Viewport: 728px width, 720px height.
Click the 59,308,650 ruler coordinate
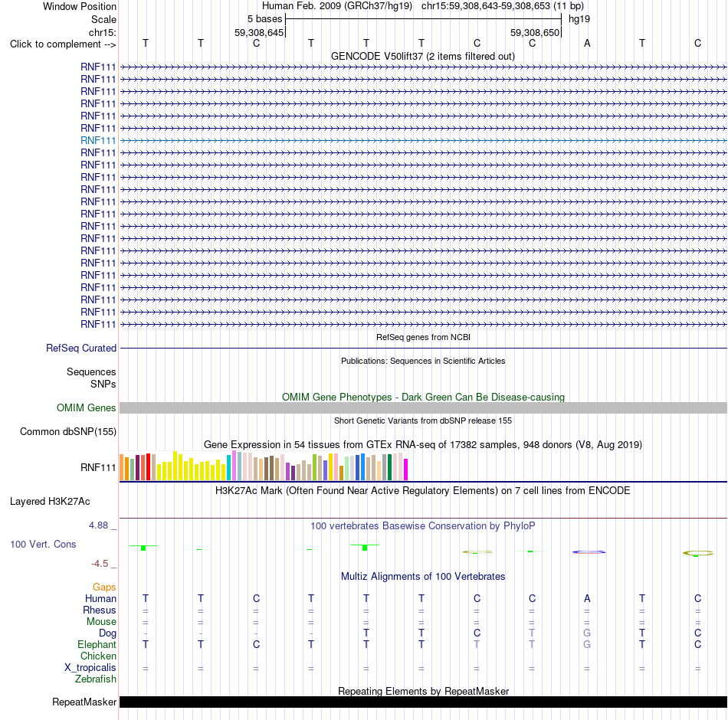click(x=535, y=32)
